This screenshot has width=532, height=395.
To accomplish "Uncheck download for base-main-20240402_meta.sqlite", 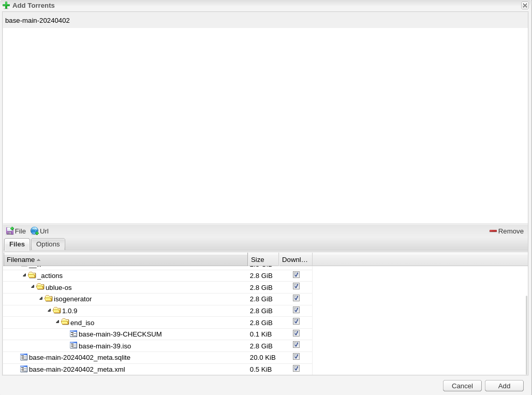I will click(x=296, y=357).
